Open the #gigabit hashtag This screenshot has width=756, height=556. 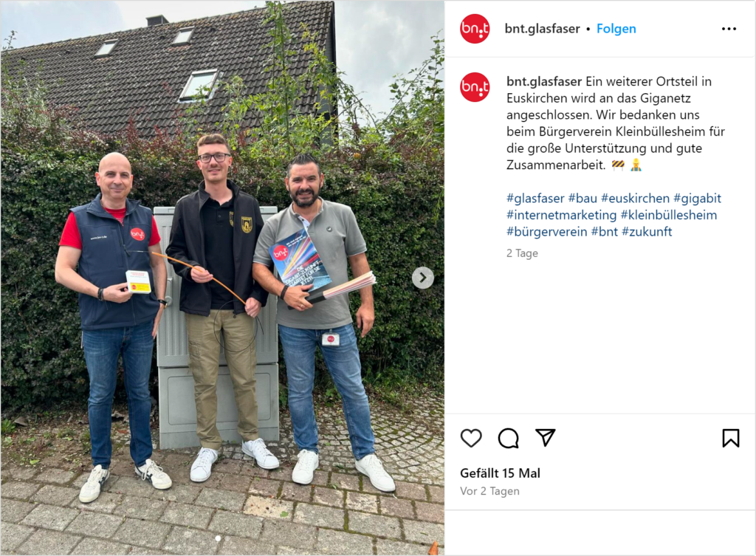697,198
